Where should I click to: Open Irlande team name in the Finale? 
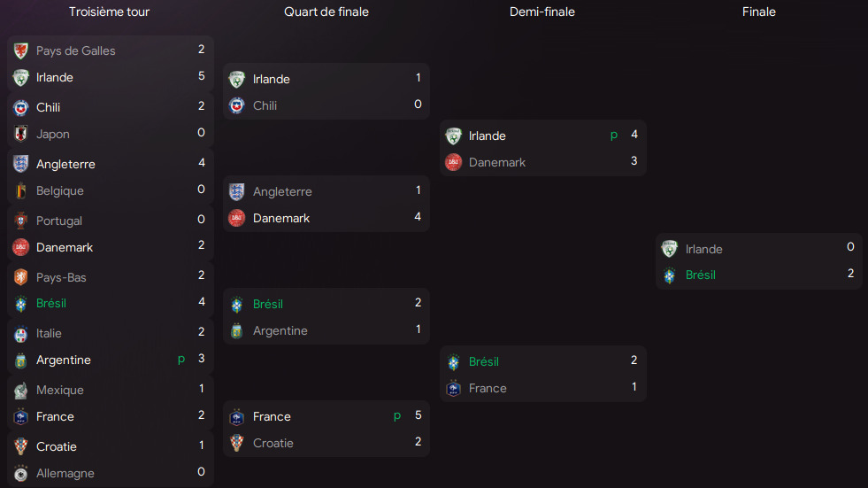click(703, 249)
